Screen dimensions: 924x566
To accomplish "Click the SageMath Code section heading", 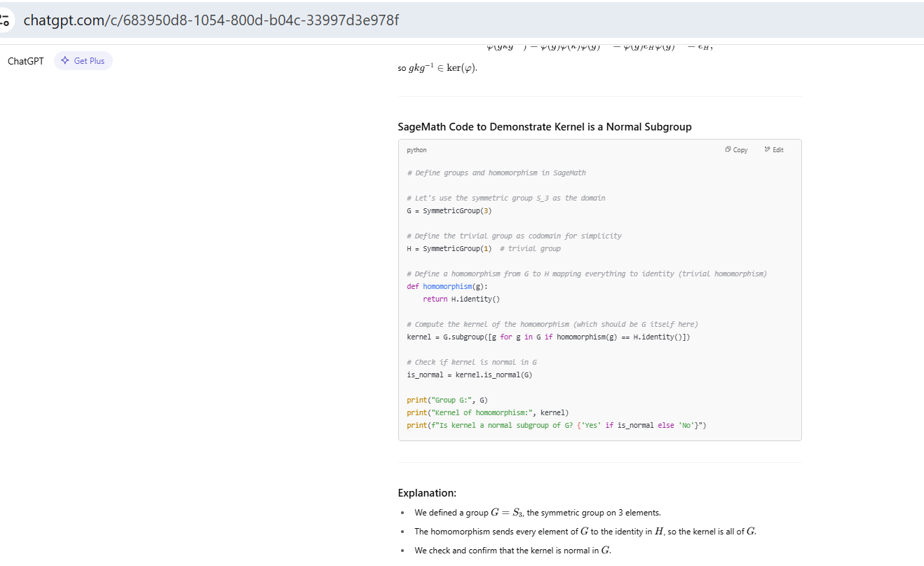I will click(544, 127).
